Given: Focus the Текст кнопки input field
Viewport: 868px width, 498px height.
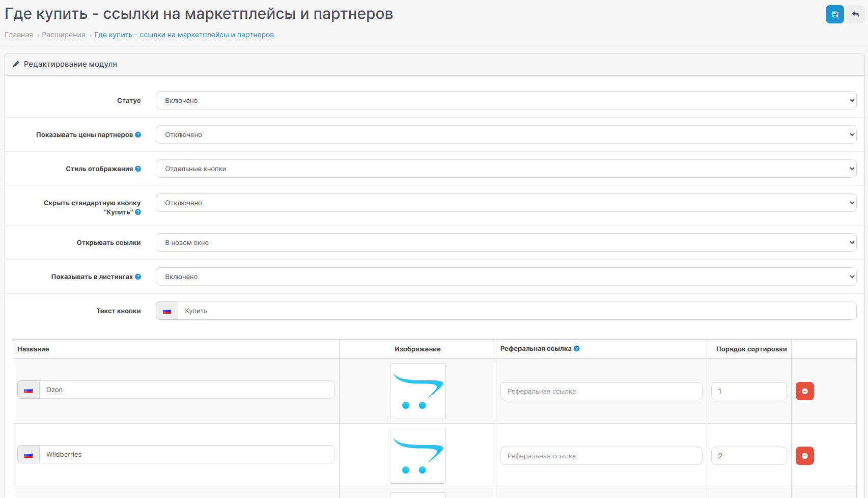Looking at the screenshot, I should click(x=517, y=311).
